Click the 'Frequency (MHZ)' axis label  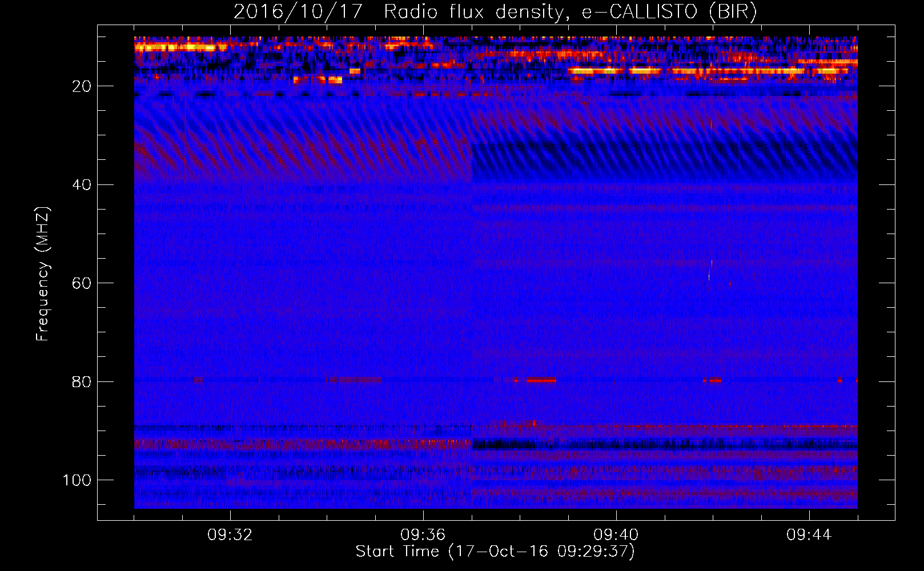(x=43, y=274)
